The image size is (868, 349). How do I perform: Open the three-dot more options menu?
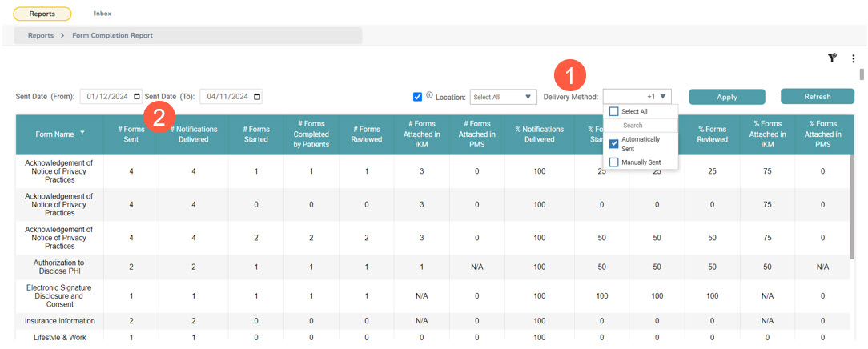[854, 58]
